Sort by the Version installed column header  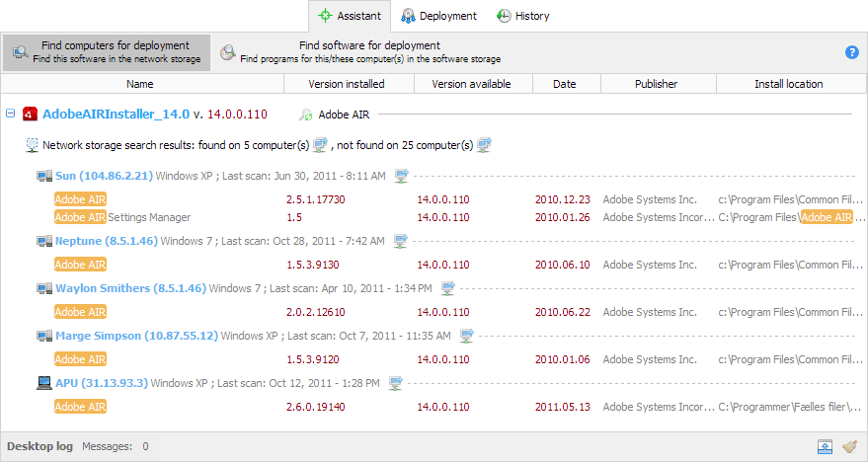(347, 84)
